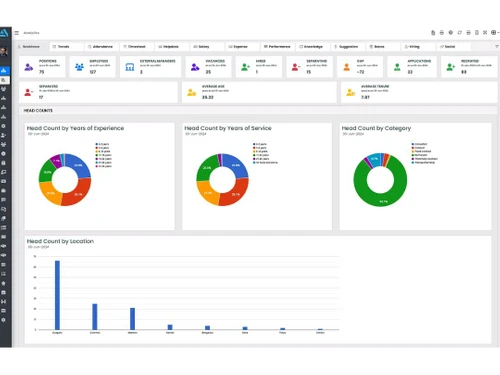Click the company logo in the sidebar
The image size is (500, 375).
(4, 33)
